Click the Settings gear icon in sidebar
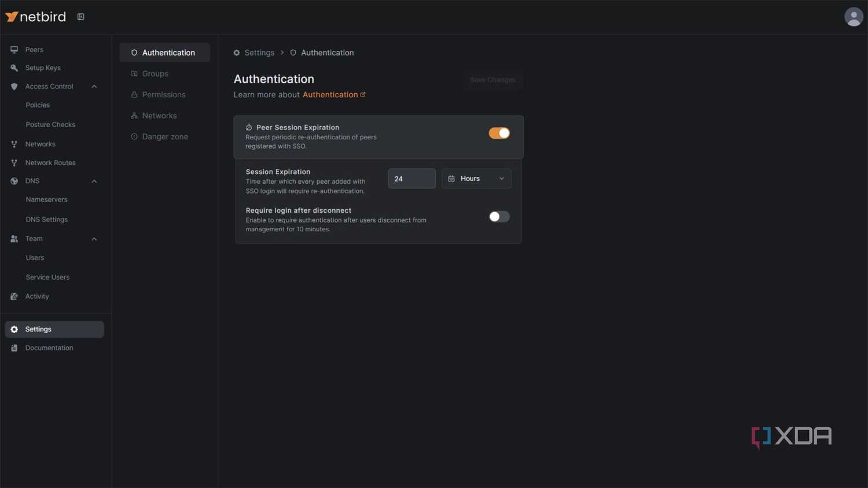The width and height of the screenshot is (868, 488). [x=14, y=329]
